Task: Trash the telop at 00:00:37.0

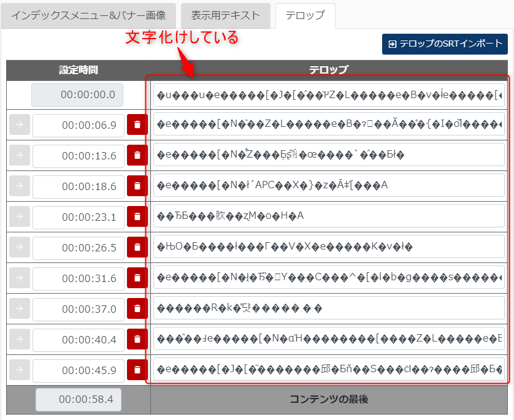Action: pos(137,309)
